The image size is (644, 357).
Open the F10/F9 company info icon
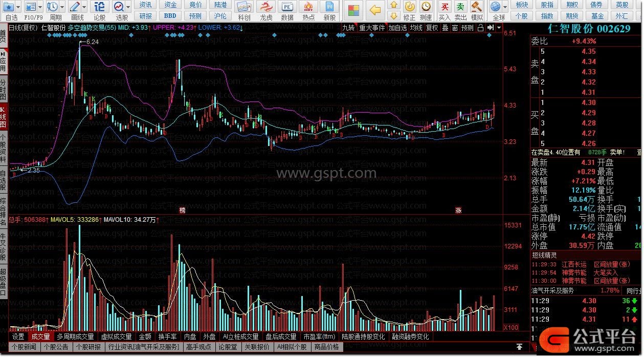[31, 7]
